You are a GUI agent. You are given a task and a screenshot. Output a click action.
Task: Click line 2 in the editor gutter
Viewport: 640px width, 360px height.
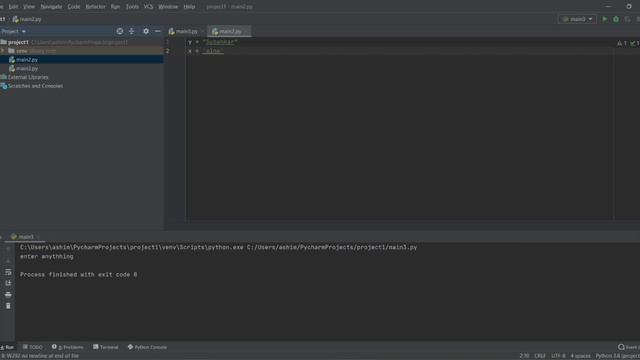click(167, 51)
